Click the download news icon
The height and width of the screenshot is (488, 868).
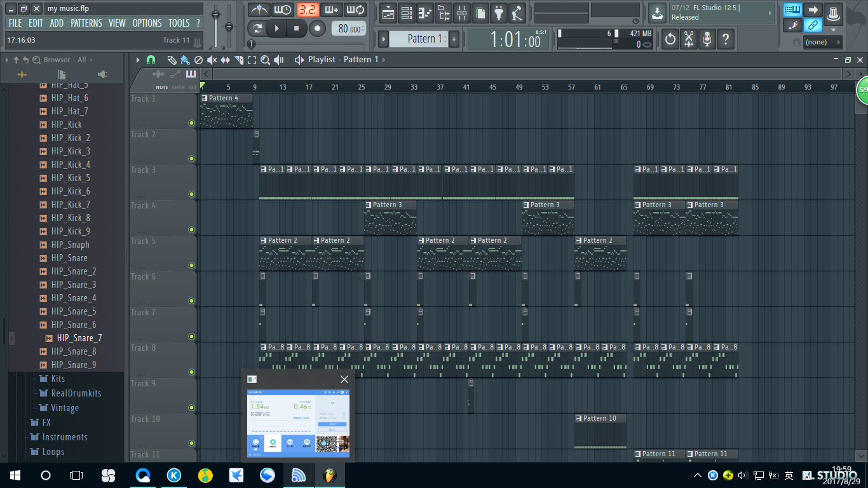point(657,12)
